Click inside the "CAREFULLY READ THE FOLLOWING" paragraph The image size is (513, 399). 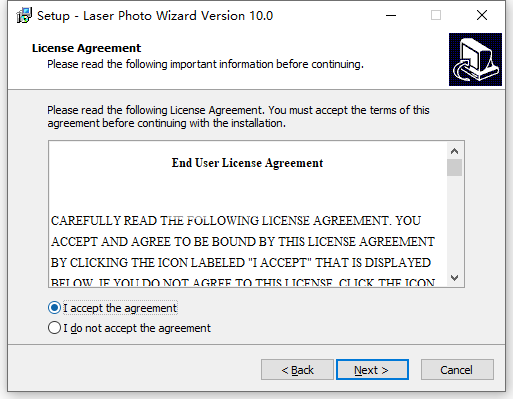point(243,252)
